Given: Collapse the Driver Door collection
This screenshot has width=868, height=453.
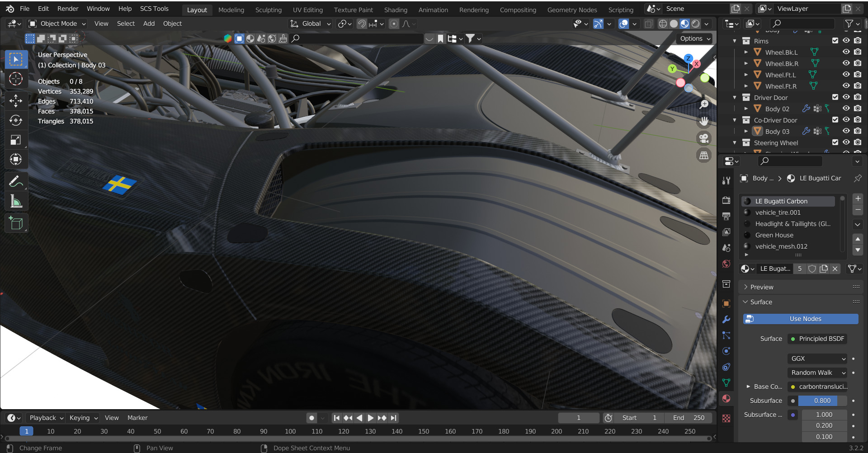Looking at the screenshot, I should point(735,97).
